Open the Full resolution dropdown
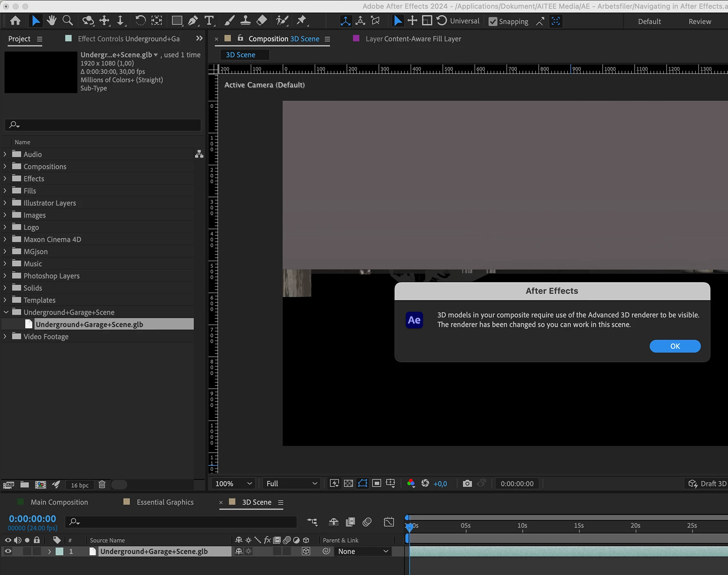The height and width of the screenshot is (575, 728). [x=292, y=483]
